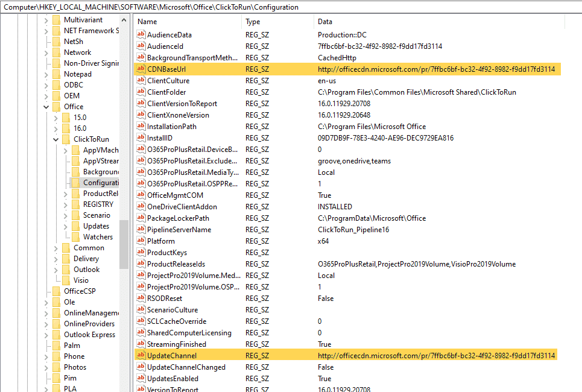Click the UpdateChannel string value icon
Screen dimensions: 582x392
[141, 356]
